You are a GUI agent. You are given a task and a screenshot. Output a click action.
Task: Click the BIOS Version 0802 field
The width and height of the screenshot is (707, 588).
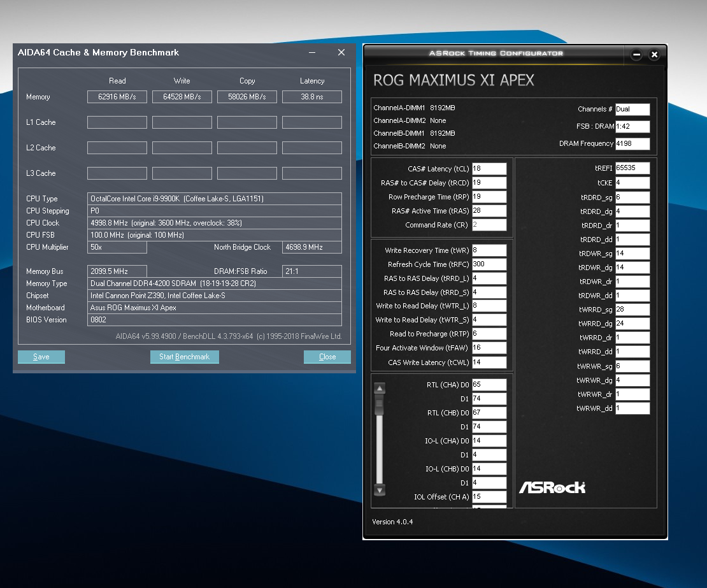[x=215, y=320]
